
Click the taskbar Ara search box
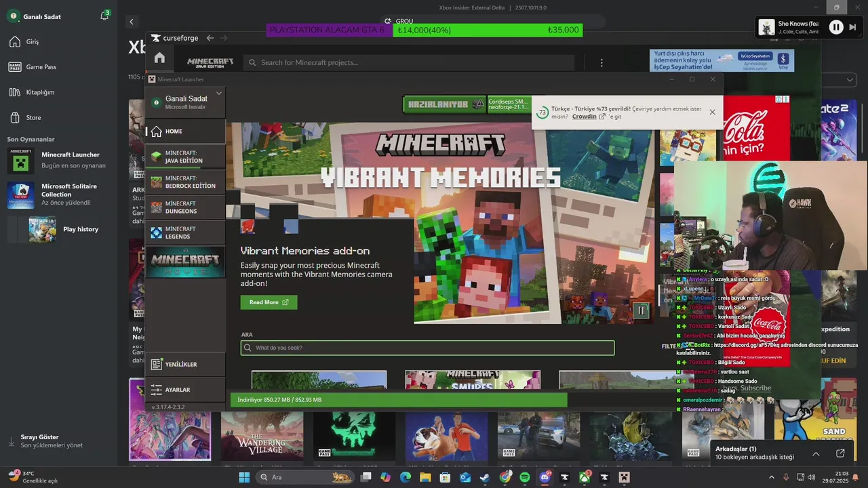[x=305, y=477]
